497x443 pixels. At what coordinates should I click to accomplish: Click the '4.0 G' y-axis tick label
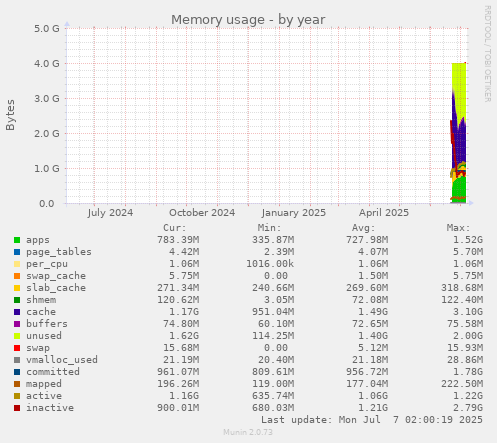click(x=47, y=63)
